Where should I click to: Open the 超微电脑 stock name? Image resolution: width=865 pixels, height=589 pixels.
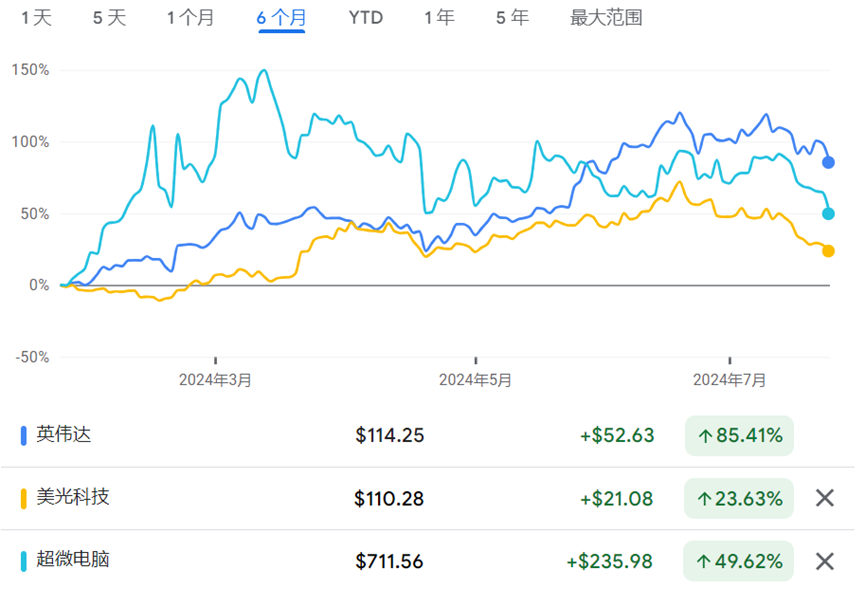pyautogui.click(x=73, y=559)
